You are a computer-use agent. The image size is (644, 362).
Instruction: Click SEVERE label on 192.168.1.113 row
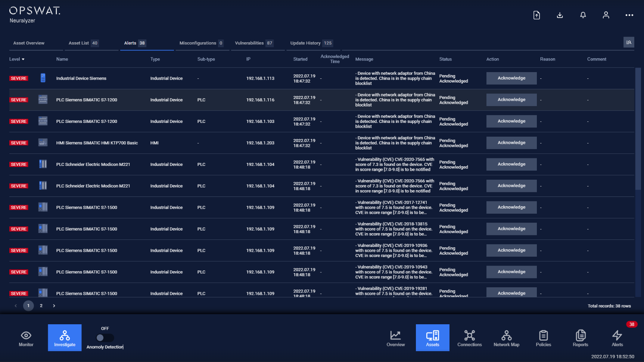tap(19, 78)
